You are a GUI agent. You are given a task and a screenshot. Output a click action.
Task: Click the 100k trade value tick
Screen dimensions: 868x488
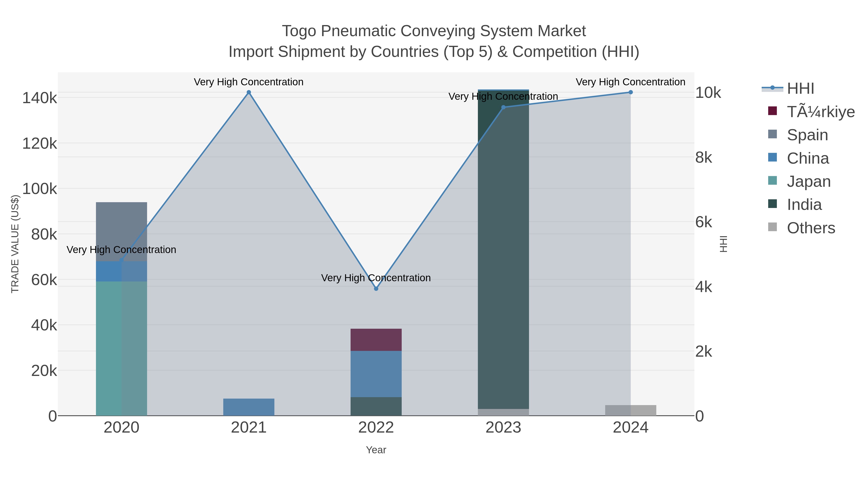click(x=40, y=189)
